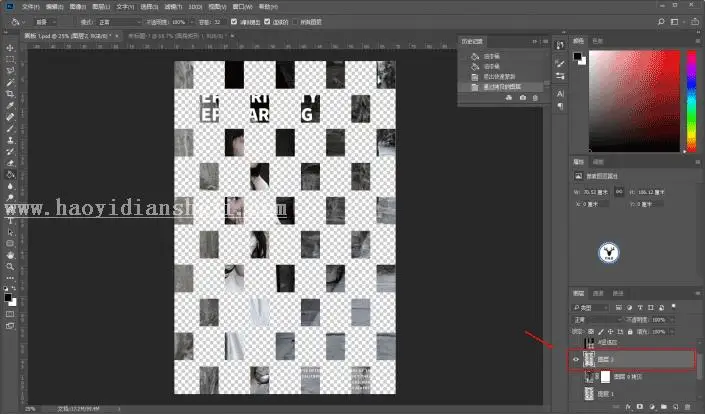Delete current state in History panel
The width and height of the screenshot is (705, 414).
(x=535, y=98)
